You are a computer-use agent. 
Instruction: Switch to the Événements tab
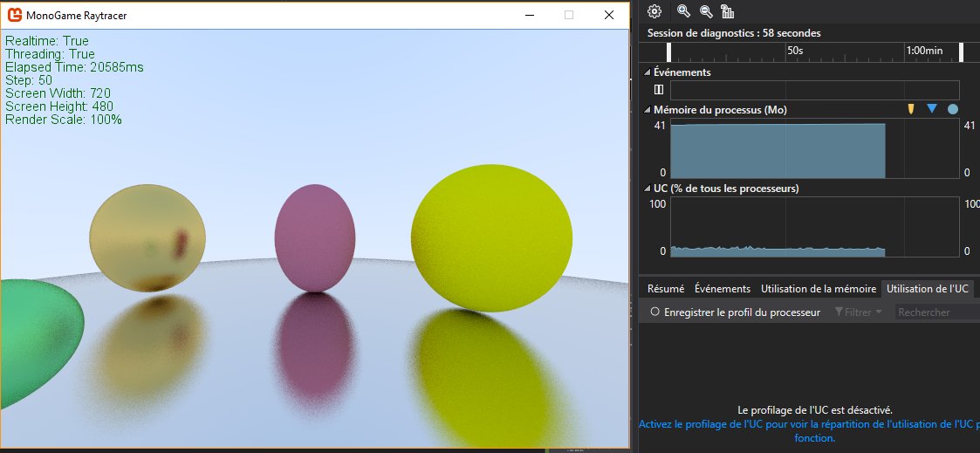tap(723, 289)
